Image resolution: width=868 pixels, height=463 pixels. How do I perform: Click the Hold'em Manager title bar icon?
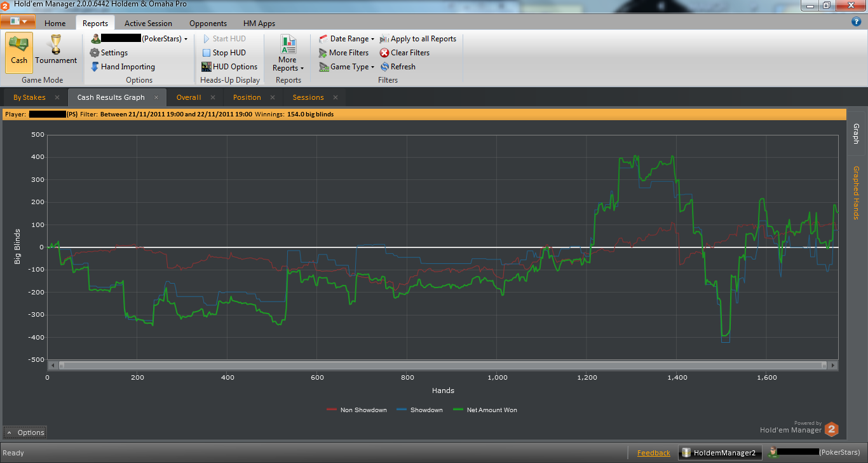click(5, 4)
